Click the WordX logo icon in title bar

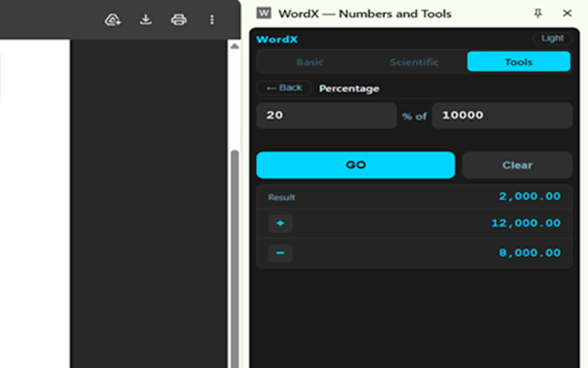coord(263,13)
